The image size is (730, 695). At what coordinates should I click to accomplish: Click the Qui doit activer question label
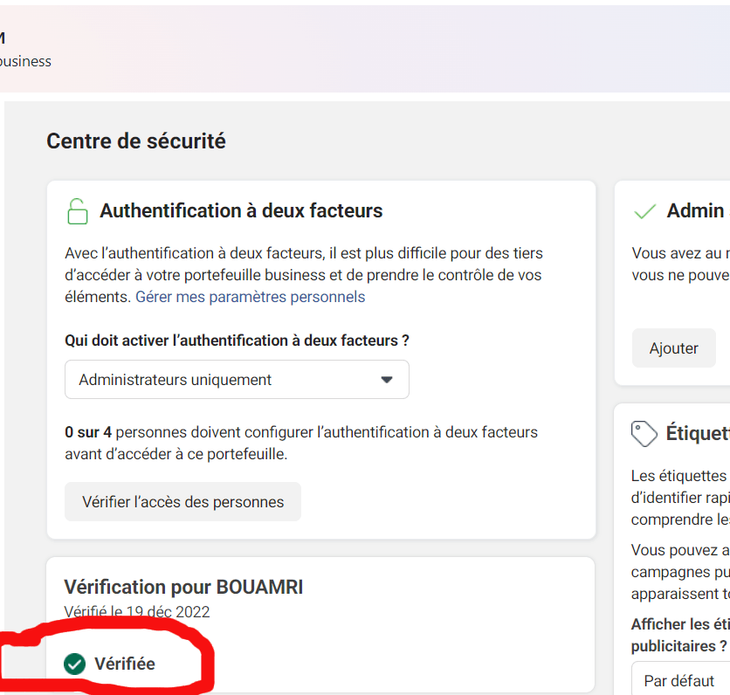(236, 340)
